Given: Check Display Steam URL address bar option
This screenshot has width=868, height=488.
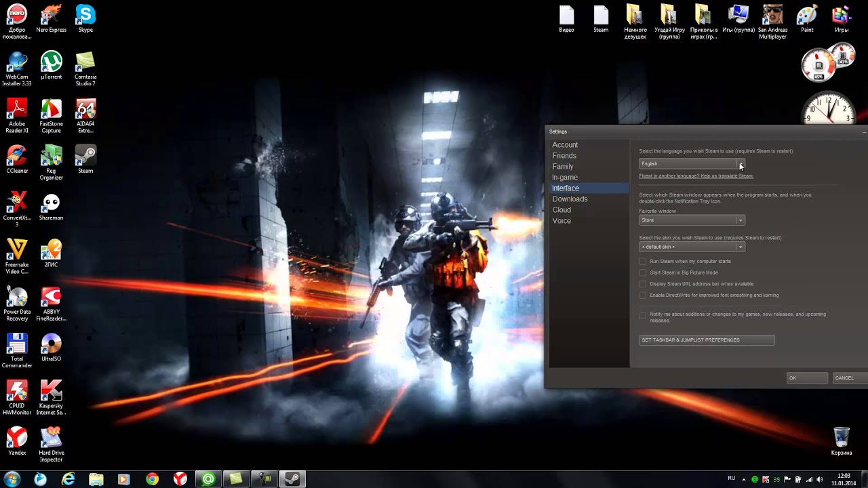Looking at the screenshot, I should pos(643,284).
